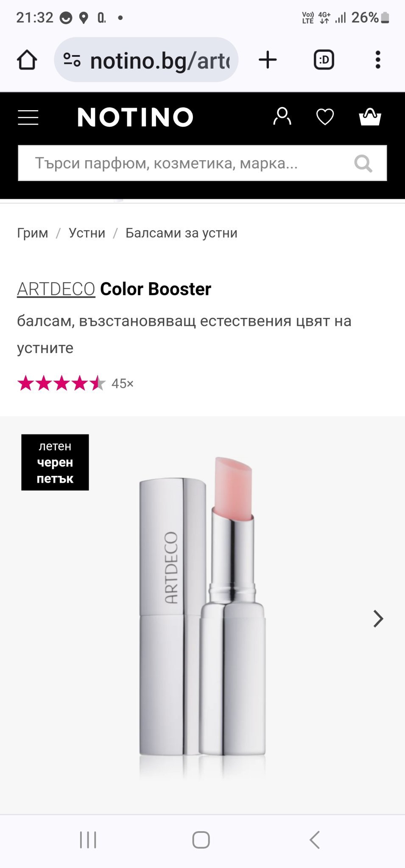This screenshot has height=868, width=405.
Task: Open a new browser tab
Action: pyautogui.click(x=268, y=60)
